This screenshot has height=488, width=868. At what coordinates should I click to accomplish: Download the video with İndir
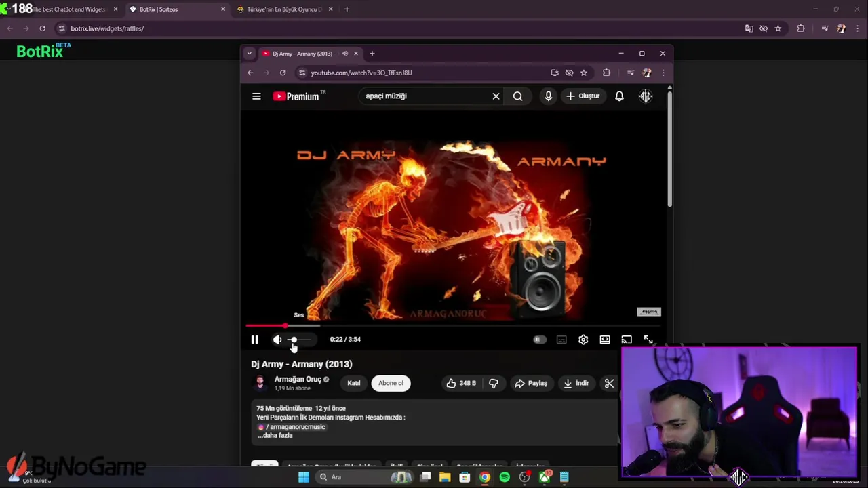(x=576, y=383)
